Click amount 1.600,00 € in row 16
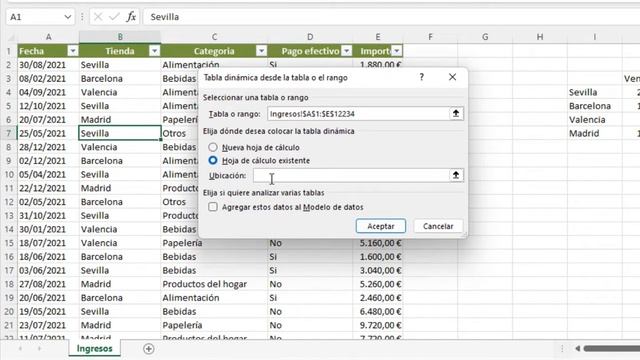This screenshot has height=360, width=640. tap(378, 257)
